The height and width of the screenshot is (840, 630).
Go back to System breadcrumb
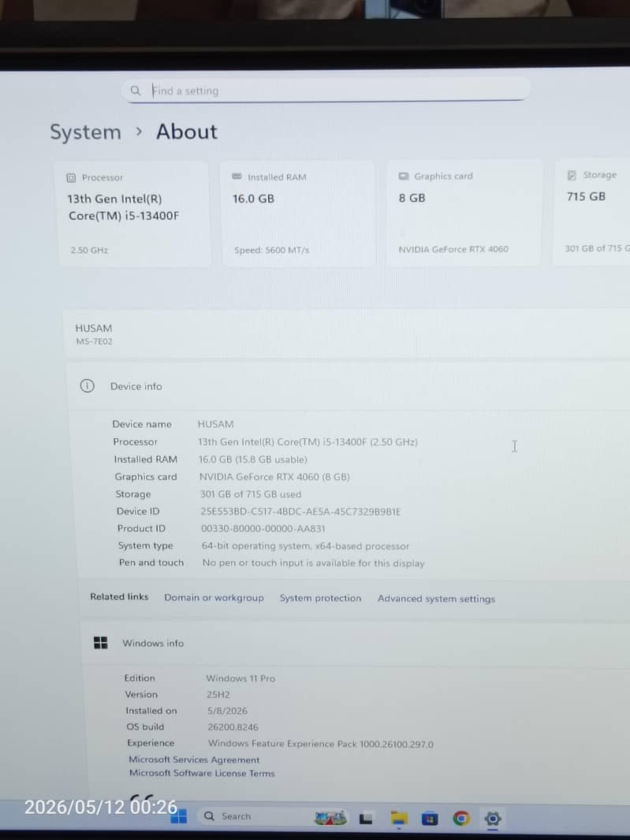pos(85,132)
